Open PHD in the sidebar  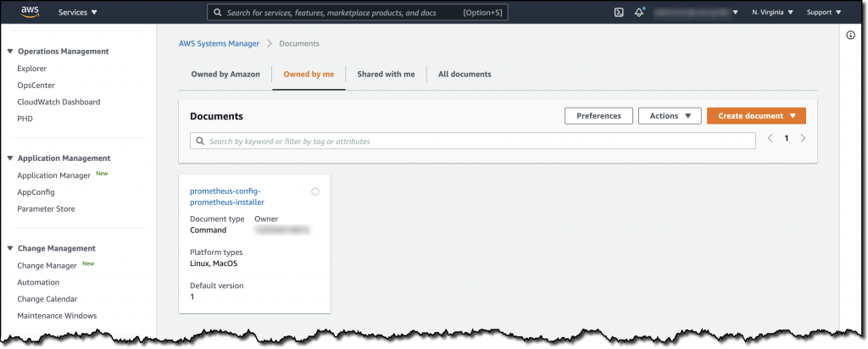coord(25,119)
